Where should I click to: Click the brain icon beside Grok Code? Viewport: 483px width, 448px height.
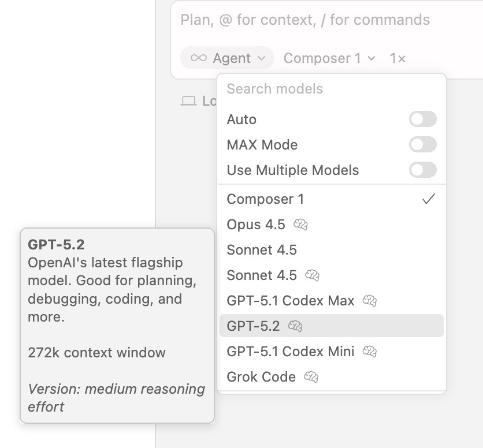click(311, 377)
